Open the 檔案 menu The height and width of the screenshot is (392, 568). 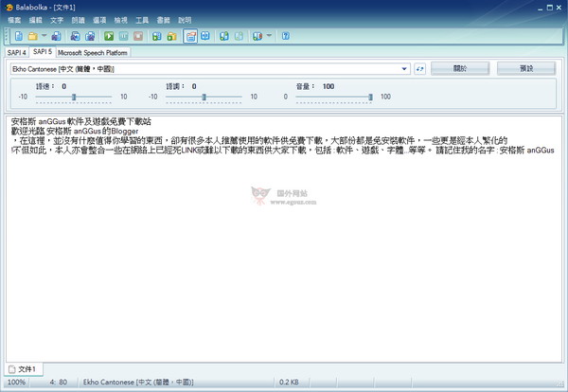click(x=14, y=20)
